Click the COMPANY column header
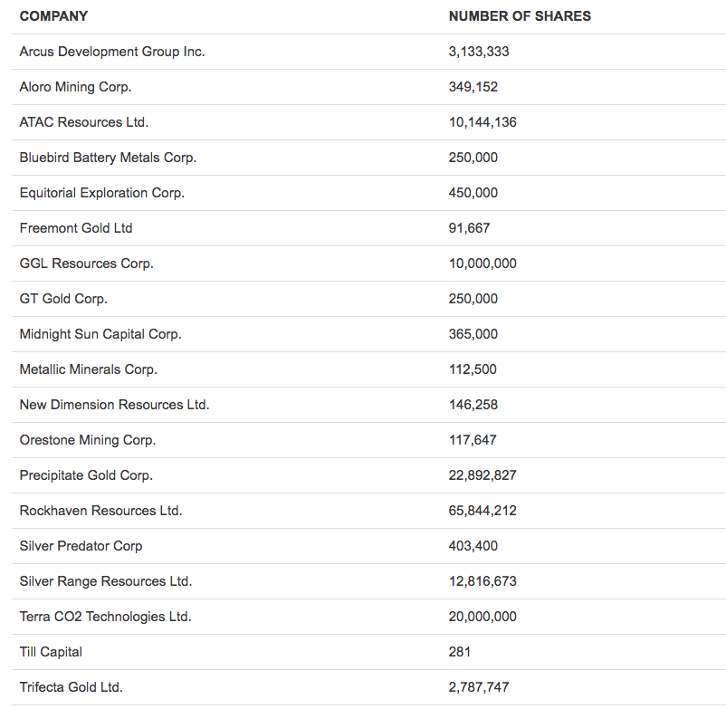726x728 pixels. (x=53, y=16)
